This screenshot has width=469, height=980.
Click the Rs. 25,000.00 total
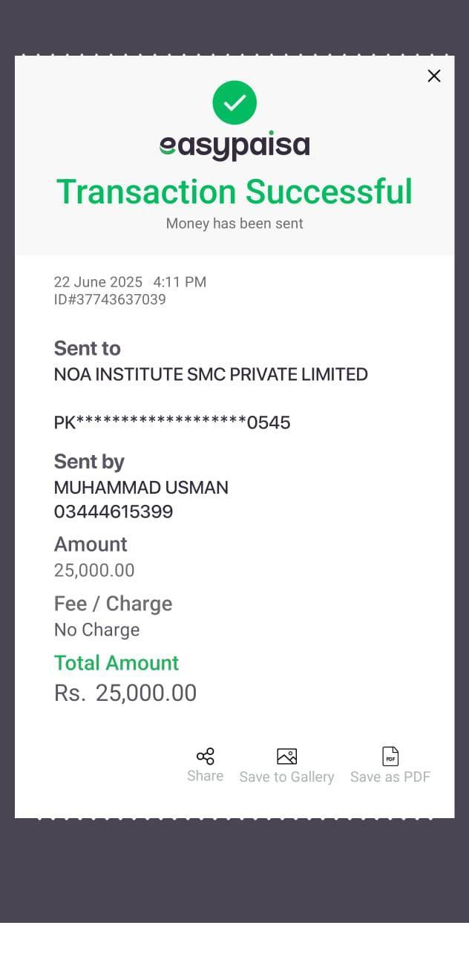coord(125,693)
